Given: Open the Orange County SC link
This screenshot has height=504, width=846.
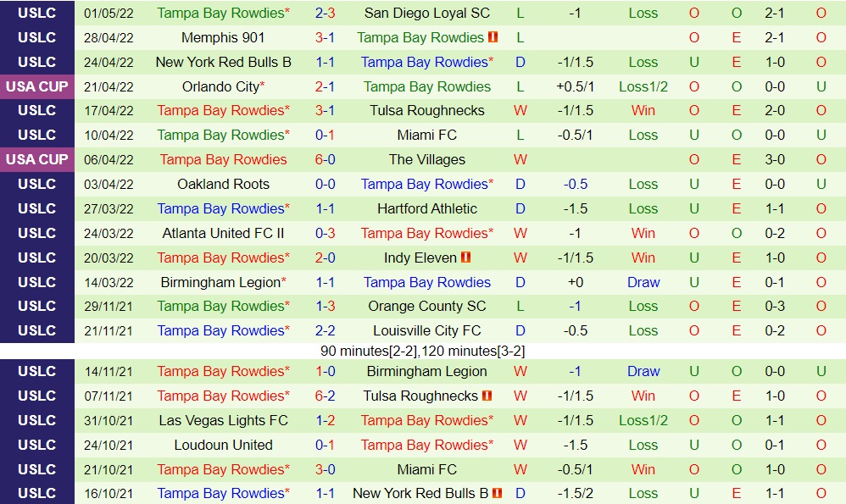Looking at the screenshot, I should pos(426,306).
